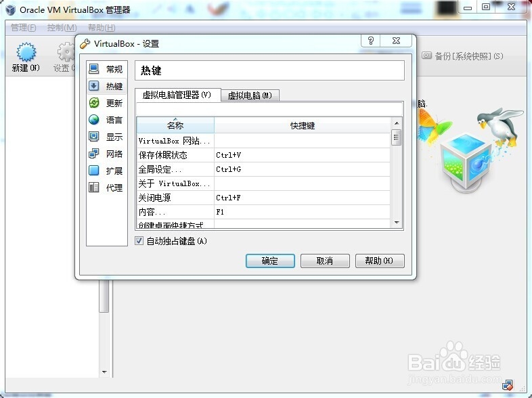Screen dimensions: 532x398
Task: Click the 取消 (Cancel) button
Action: pyautogui.click(x=325, y=261)
